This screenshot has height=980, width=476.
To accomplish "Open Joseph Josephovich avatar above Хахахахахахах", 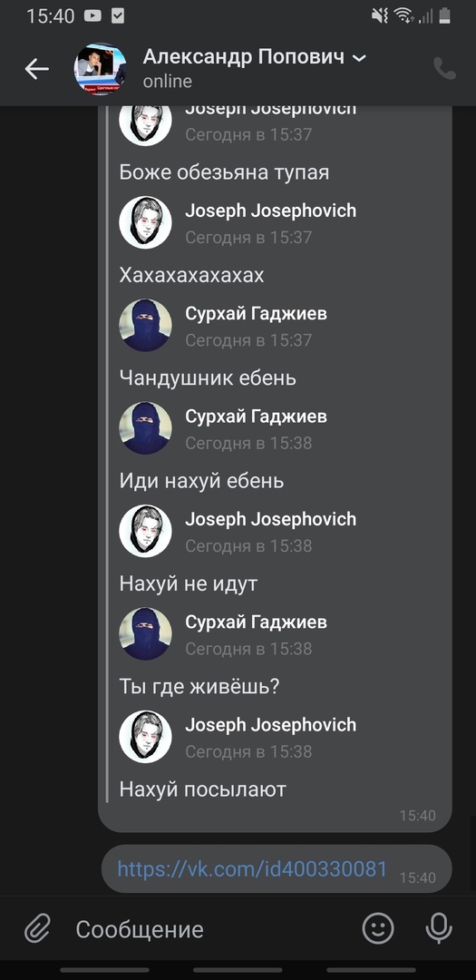I will [x=145, y=222].
